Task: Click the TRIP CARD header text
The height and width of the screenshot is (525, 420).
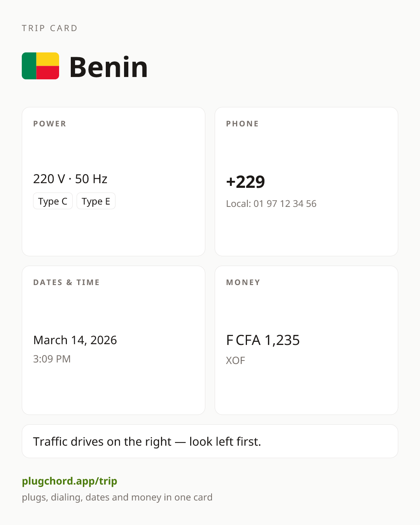Action: (x=50, y=28)
